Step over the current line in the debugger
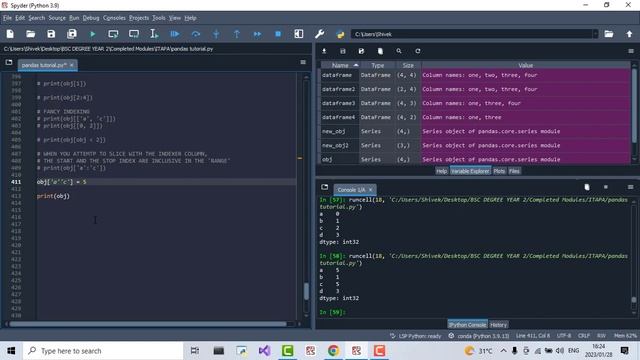 196,34
